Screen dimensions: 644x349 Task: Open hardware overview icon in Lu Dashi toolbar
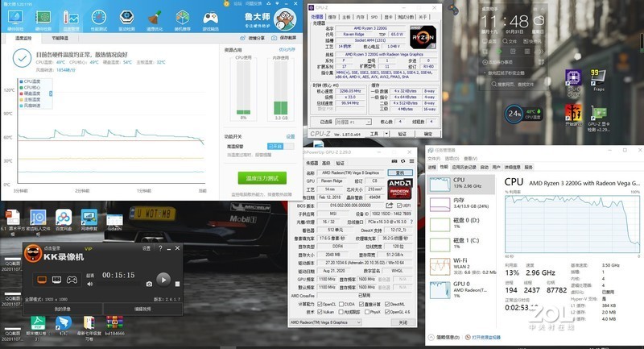(15, 18)
